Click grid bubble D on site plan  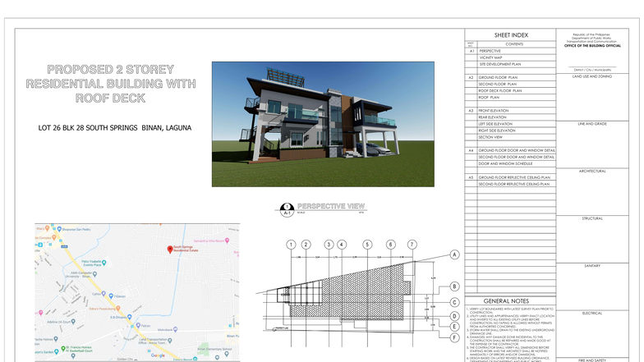tap(455, 316)
